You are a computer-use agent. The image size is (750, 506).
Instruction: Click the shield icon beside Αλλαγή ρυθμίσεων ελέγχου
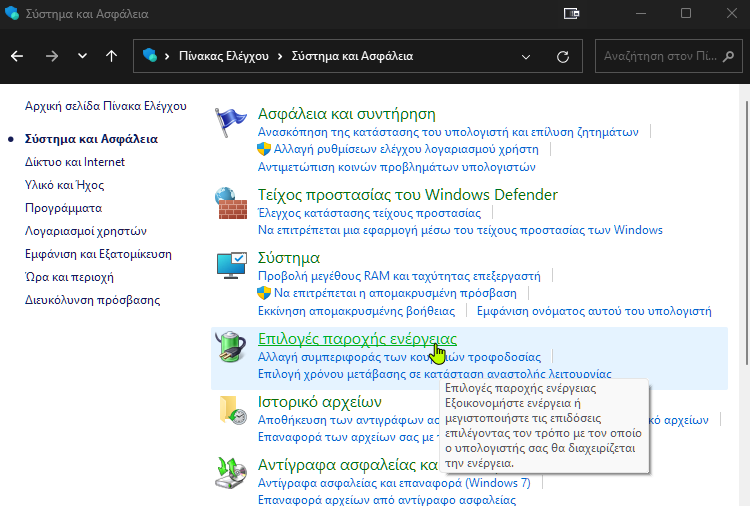click(264, 149)
